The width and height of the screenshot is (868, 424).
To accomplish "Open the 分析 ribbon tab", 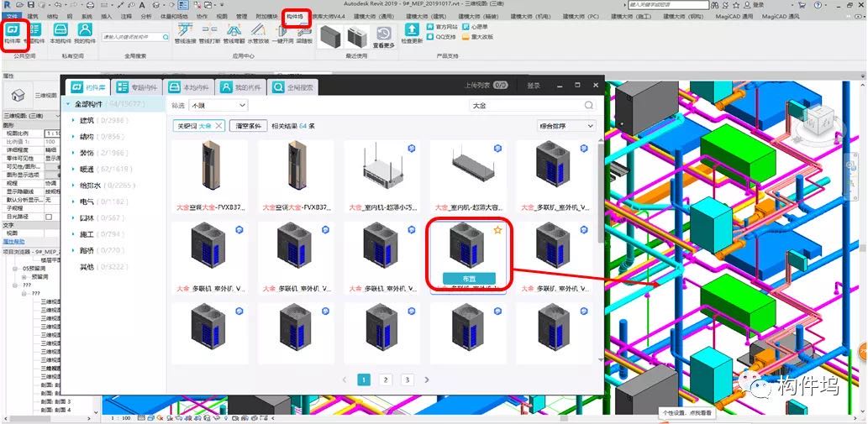I will [146, 17].
